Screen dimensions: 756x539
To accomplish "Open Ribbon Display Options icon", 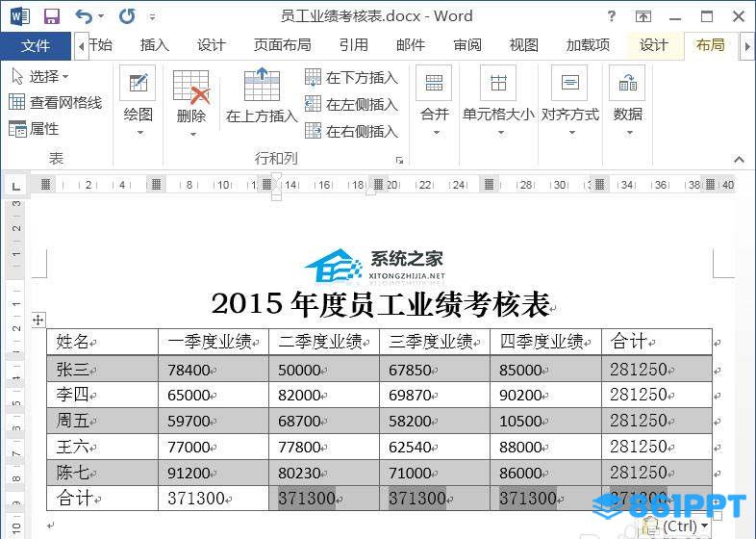I will (643, 17).
